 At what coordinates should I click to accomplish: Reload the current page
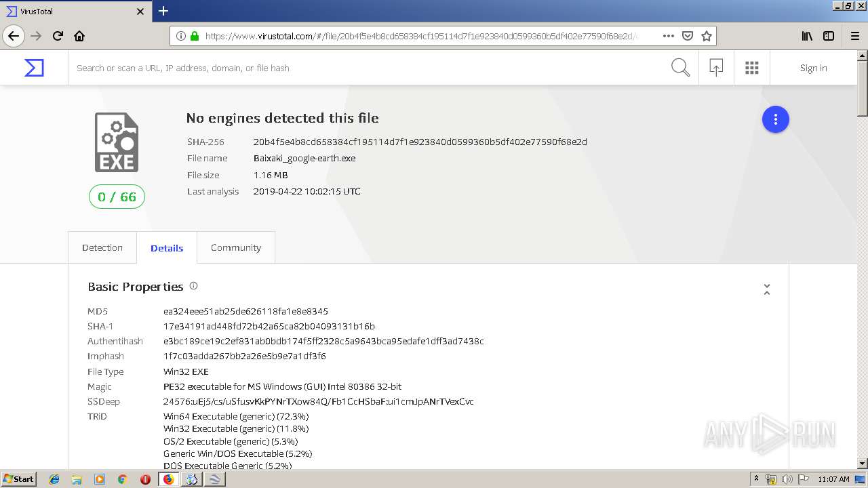[58, 36]
